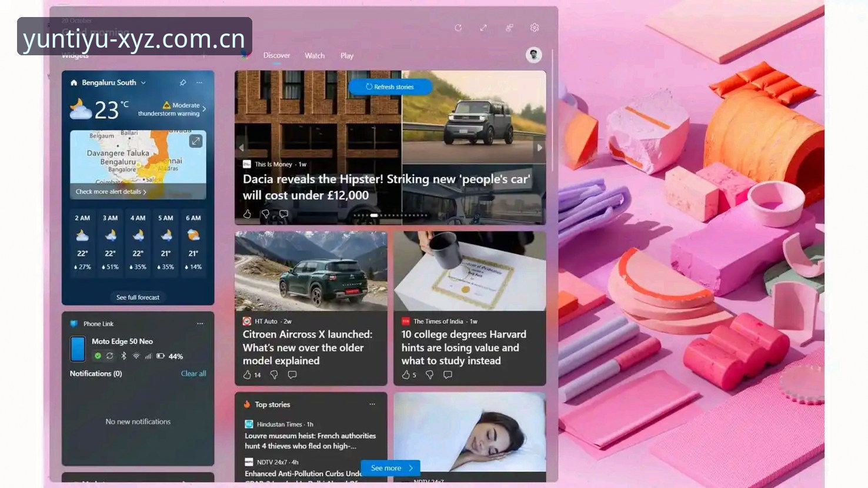The height and width of the screenshot is (488, 868).
Task: Click the Citroen Aircross X headline text
Action: click(308, 347)
